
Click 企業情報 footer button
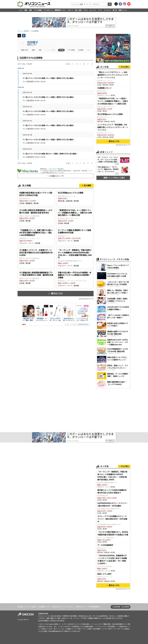pyautogui.click(x=125, y=607)
